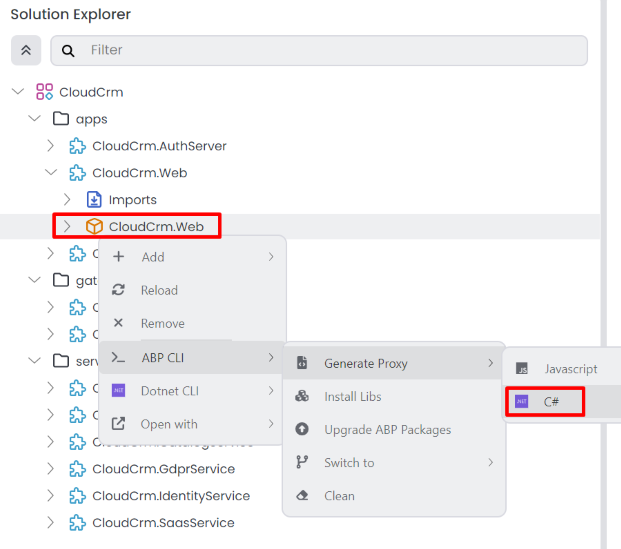
Task: Click the apps folder icon
Action: tap(61, 119)
